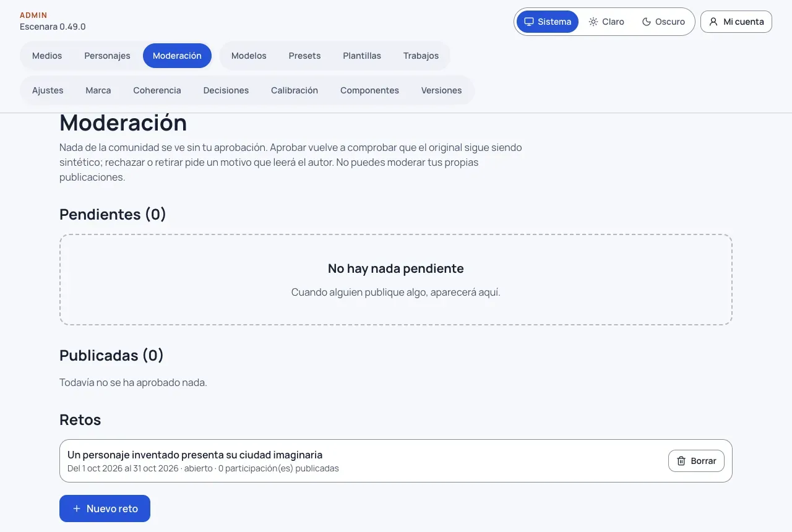Open the Decisiones tab
Image resolution: width=792 pixels, height=532 pixels.
tap(226, 90)
